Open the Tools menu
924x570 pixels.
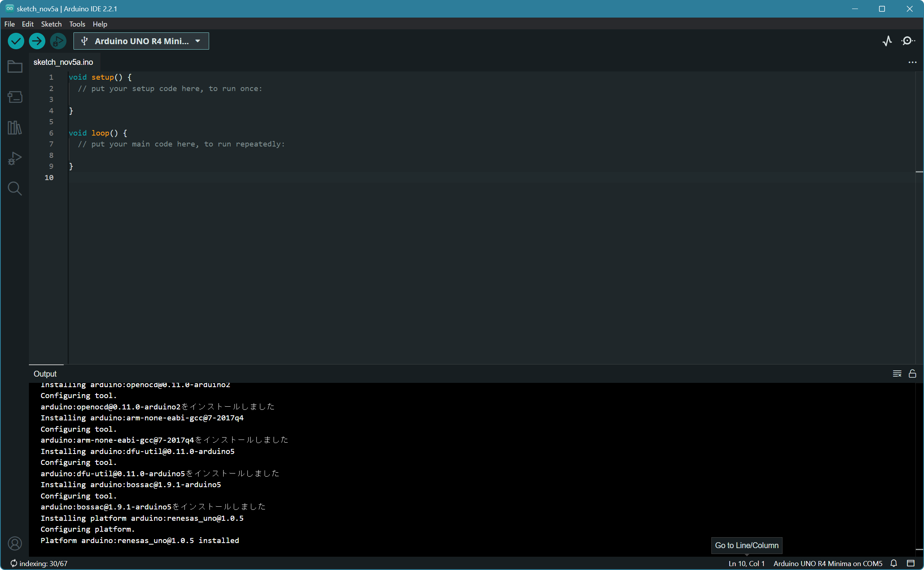(x=77, y=24)
